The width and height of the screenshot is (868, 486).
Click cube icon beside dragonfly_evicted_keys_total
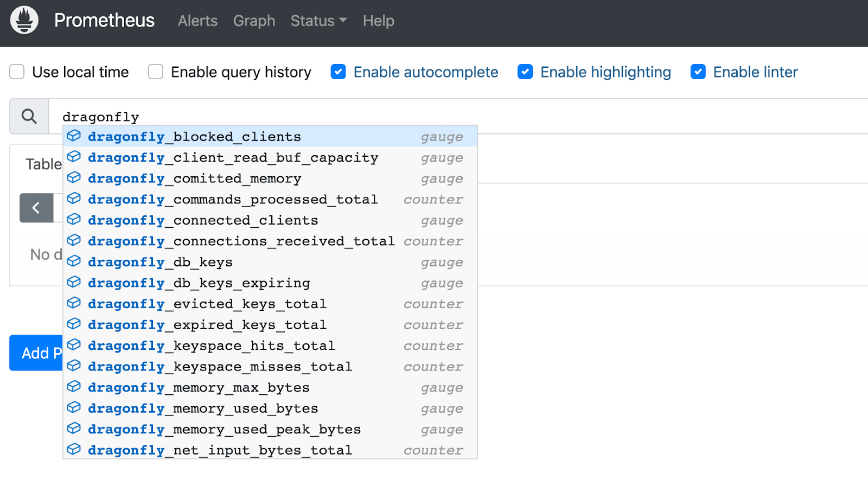74,303
